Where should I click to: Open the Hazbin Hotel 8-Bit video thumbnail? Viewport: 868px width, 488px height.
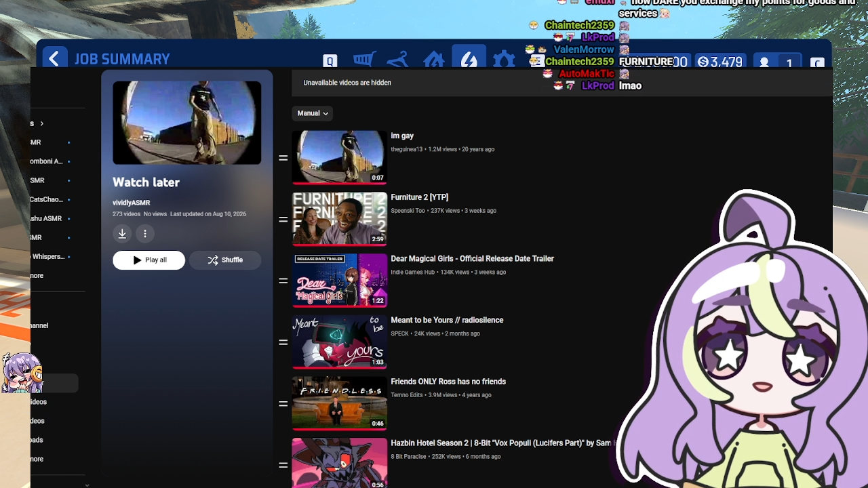coord(340,463)
